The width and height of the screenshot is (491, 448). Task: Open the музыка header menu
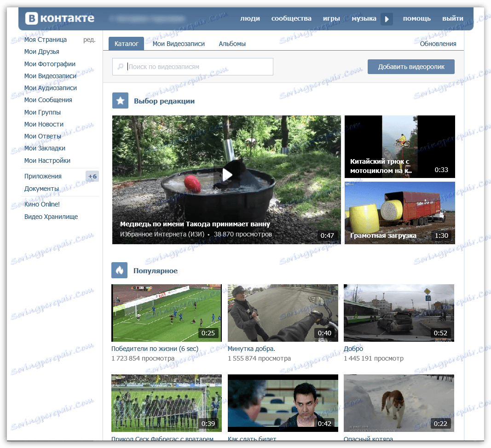point(364,18)
